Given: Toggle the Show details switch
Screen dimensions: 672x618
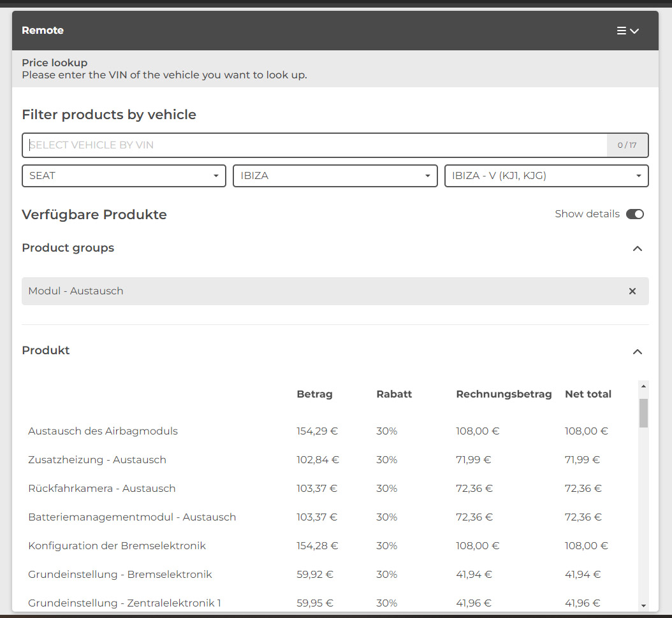Looking at the screenshot, I should (634, 214).
